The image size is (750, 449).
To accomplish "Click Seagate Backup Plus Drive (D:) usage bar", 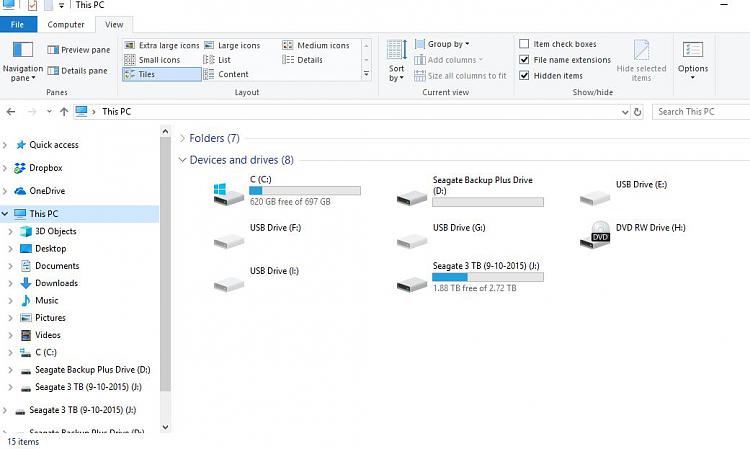I will [x=488, y=202].
